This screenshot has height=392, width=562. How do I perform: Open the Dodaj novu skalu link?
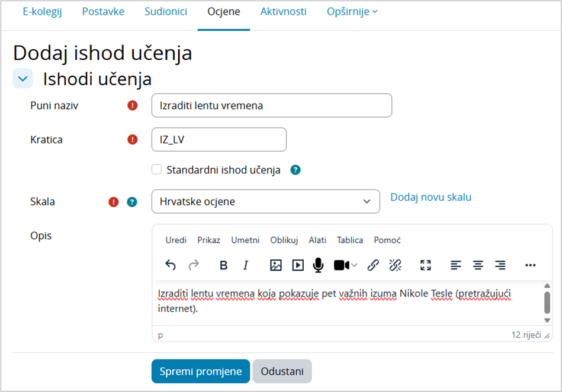pos(431,197)
